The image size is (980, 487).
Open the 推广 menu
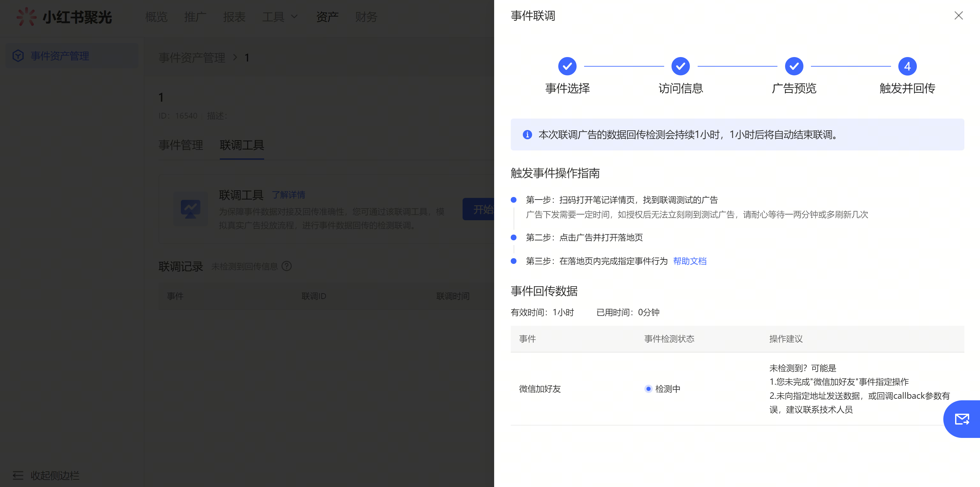click(195, 17)
